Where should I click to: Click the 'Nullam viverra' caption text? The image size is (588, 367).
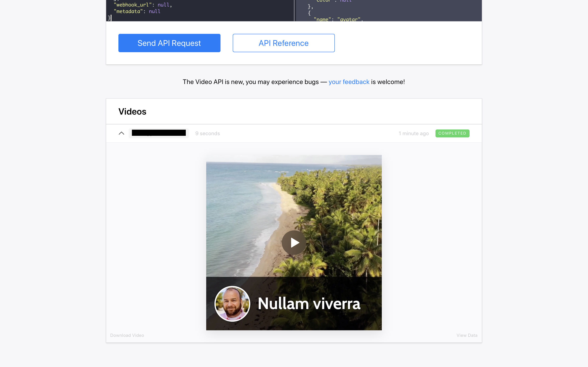309,304
